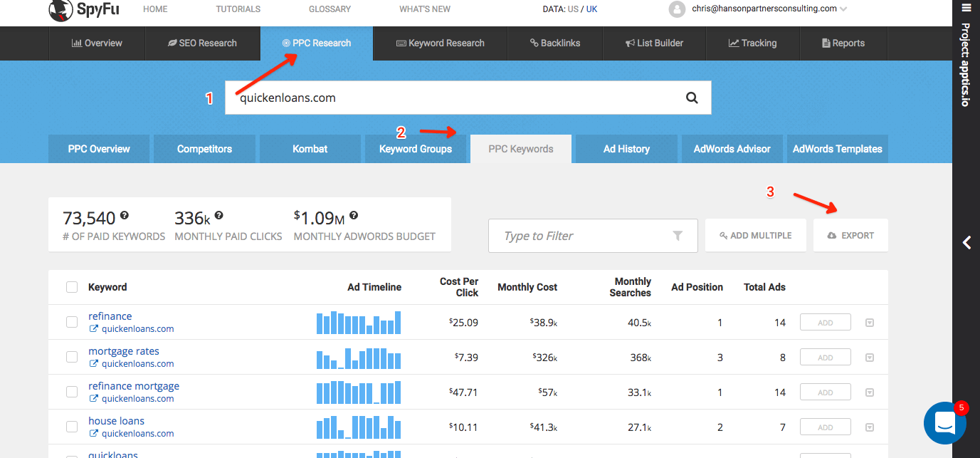Viewport: 980px width, 458px height.
Task: Click the Home link in top navigation
Action: (x=156, y=9)
